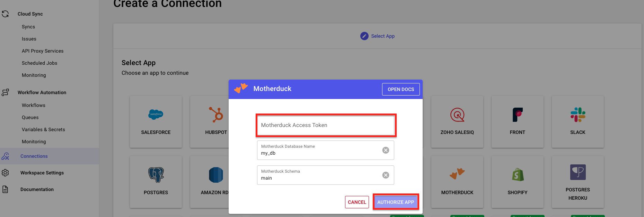Clear the Motherduck Database Name field
644x217 pixels.
point(386,150)
